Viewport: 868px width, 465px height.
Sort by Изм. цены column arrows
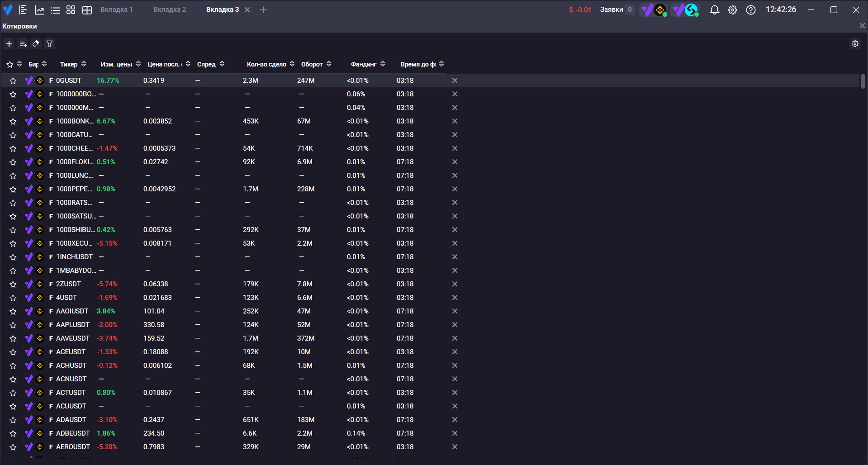pos(138,64)
